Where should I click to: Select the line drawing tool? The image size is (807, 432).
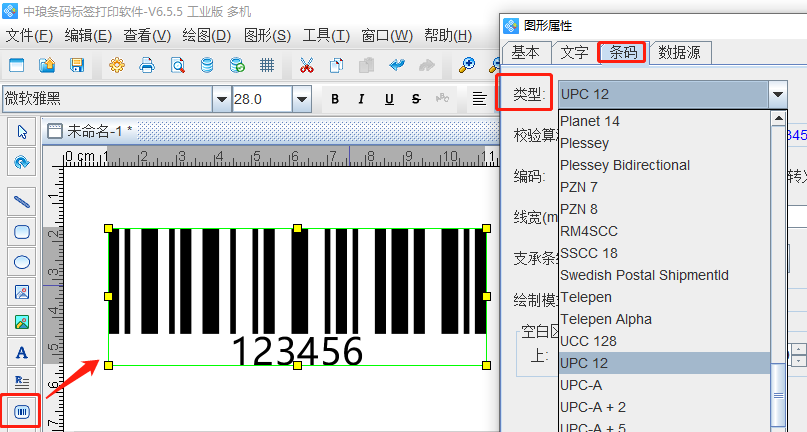pos(21,201)
